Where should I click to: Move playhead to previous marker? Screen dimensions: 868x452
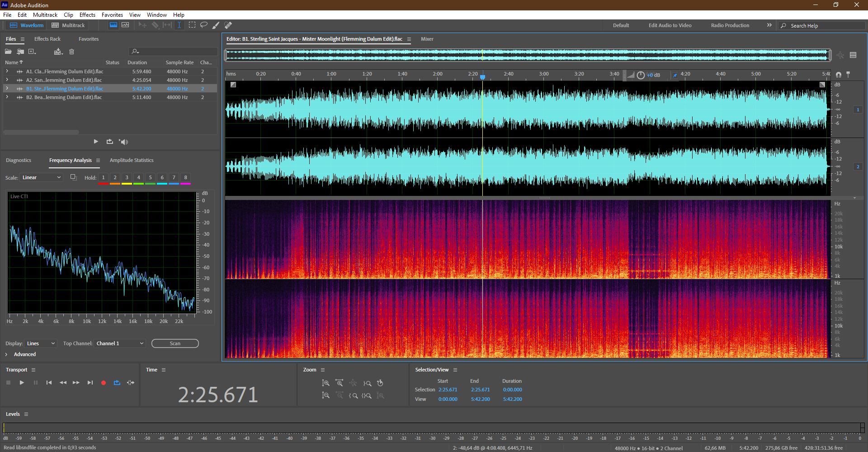[49, 383]
